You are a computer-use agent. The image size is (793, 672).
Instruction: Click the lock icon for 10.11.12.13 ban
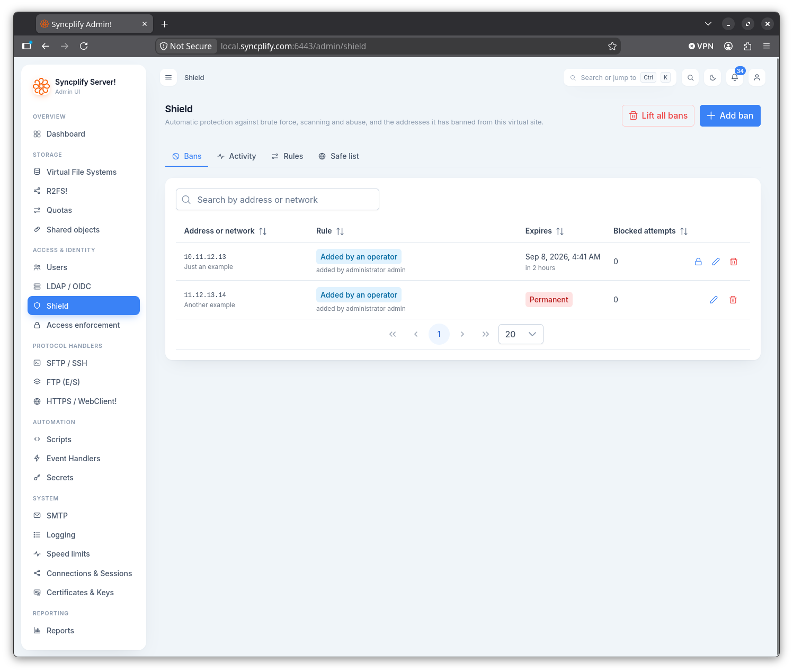click(698, 262)
